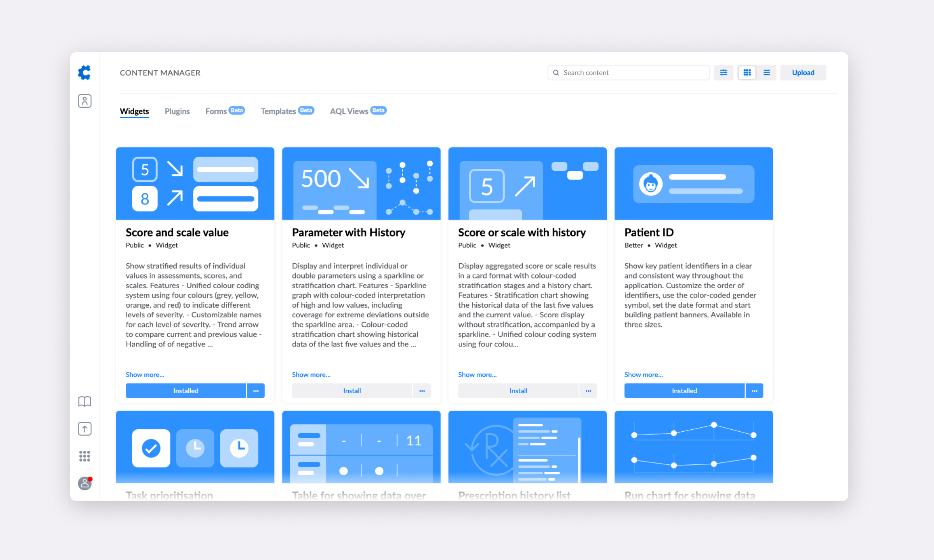This screenshot has height=560, width=934.
Task: Click Install on Parameter with History widget
Action: (352, 390)
